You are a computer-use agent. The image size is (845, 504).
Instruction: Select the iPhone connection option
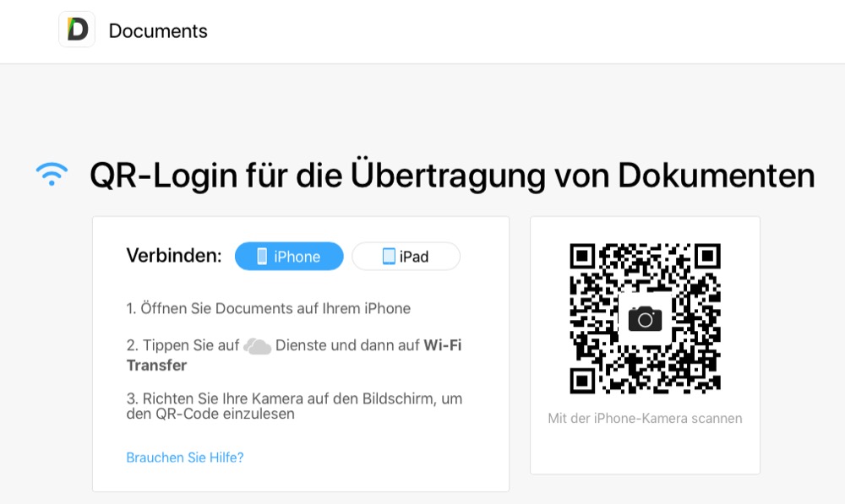(x=289, y=257)
